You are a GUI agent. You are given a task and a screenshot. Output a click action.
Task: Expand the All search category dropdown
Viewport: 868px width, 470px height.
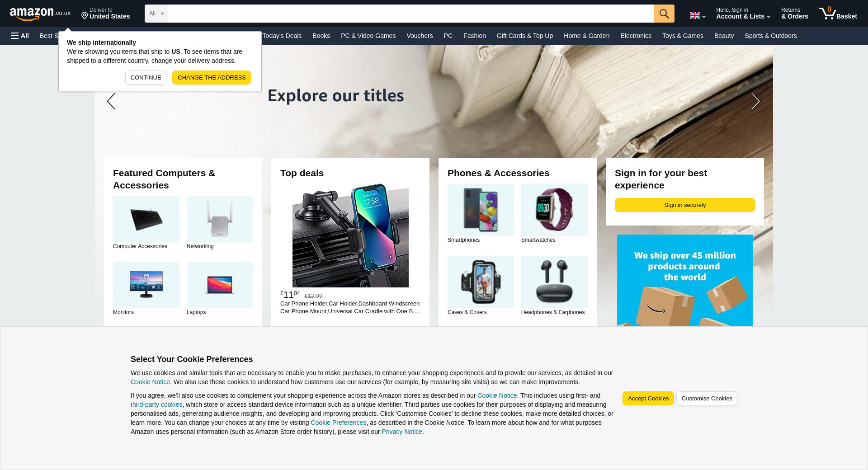156,14
